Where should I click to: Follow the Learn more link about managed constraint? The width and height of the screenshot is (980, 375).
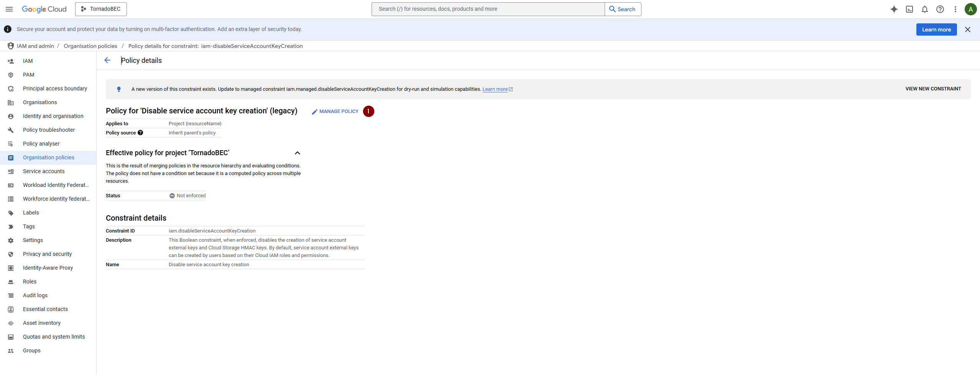pyautogui.click(x=495, y=89)
